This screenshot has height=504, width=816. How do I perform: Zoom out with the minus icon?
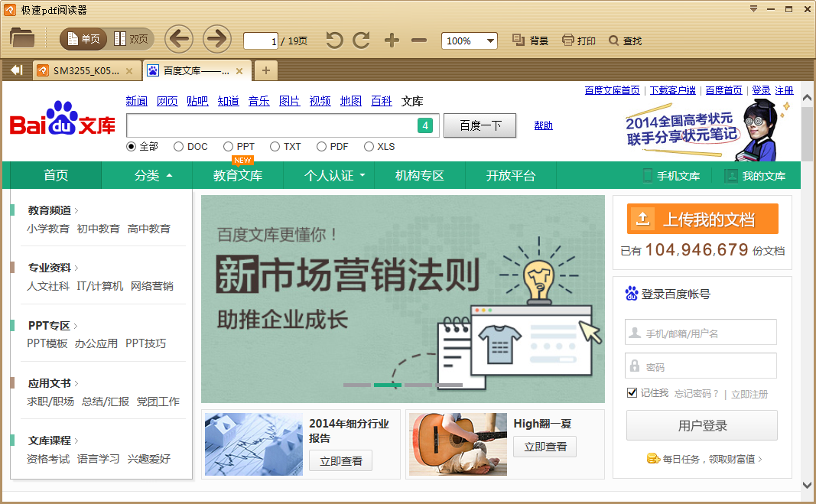point(419,40)
